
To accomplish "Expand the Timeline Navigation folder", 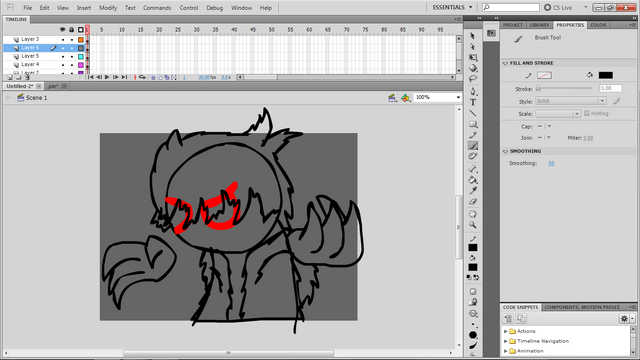I will click(x=506, y=341).
